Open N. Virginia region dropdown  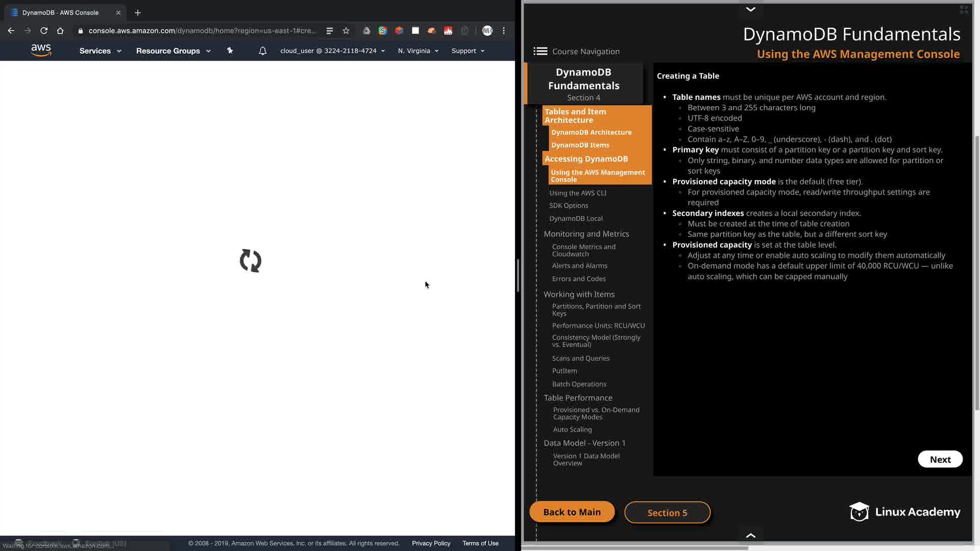(x=418, y=51)
